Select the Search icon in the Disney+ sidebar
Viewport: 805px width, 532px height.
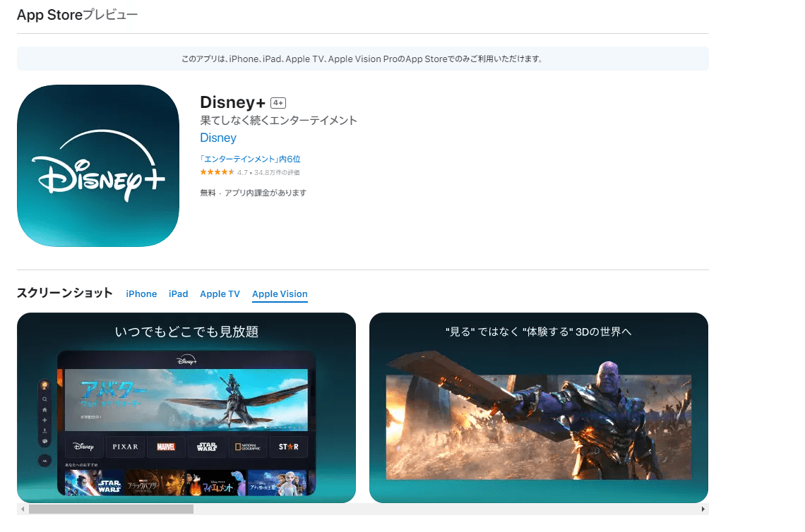pyautogui.click(x=44, y=399)
